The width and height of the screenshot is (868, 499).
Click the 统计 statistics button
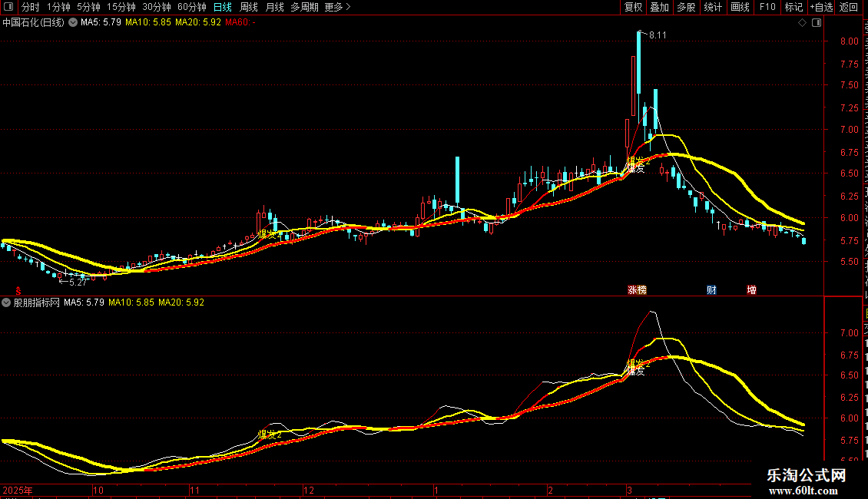(x=712, y=7)
